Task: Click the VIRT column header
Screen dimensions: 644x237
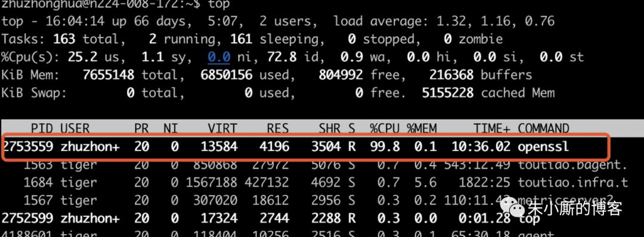Action: point(222,129)
